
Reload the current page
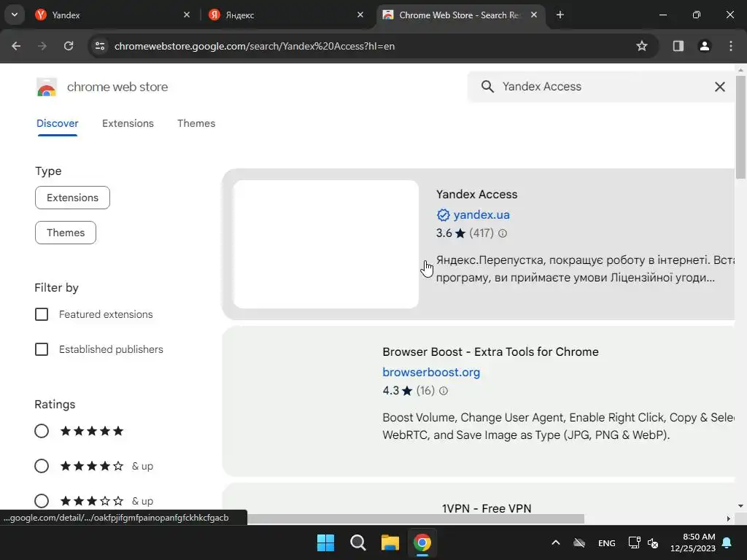tap(69, 46)
